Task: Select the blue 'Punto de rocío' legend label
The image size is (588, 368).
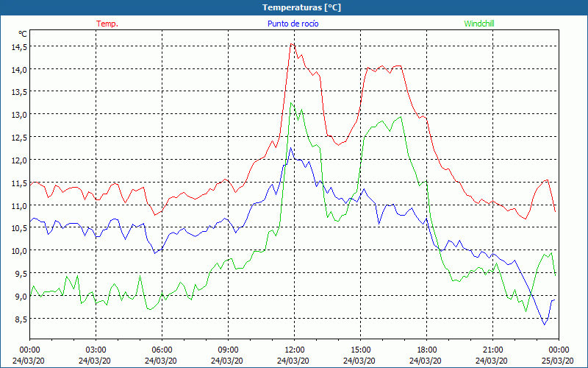Action: pos(293,24)
